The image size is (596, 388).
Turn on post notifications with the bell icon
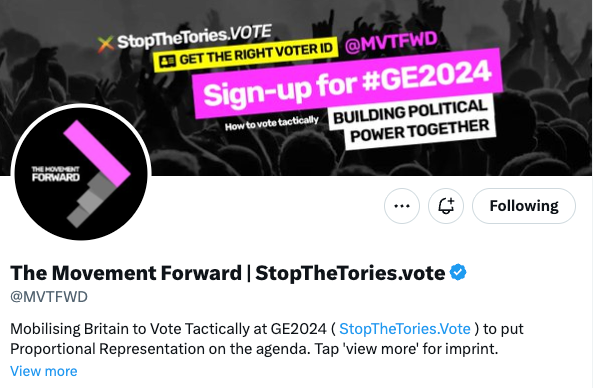(446, 206)
